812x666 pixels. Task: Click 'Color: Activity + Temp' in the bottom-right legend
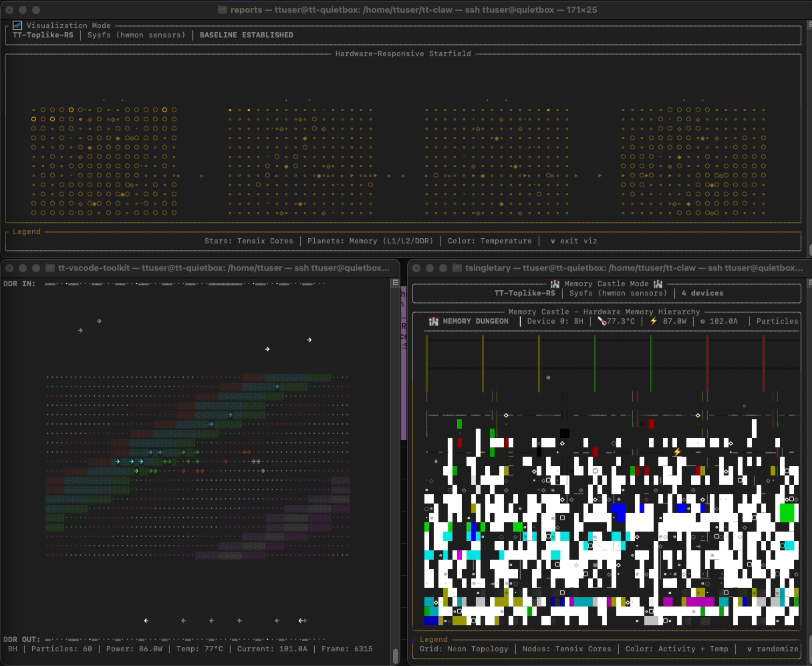(677, 649)
